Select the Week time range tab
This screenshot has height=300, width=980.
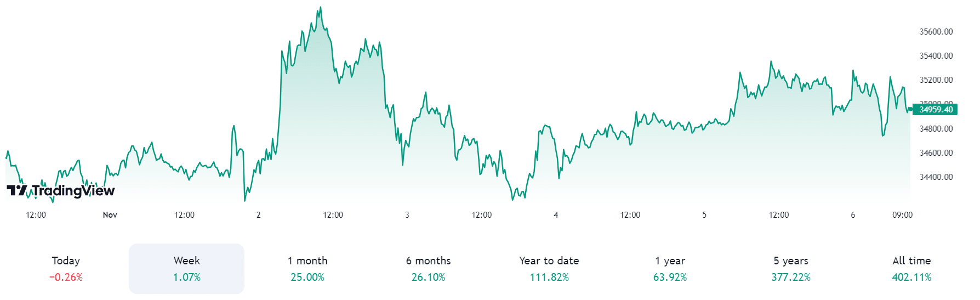[186, 268]
